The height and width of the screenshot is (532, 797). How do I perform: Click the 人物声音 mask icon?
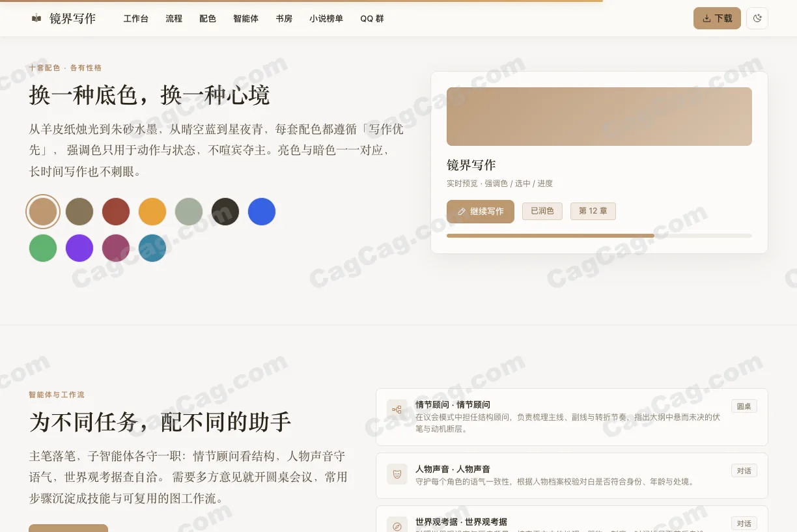click(397, 474)
